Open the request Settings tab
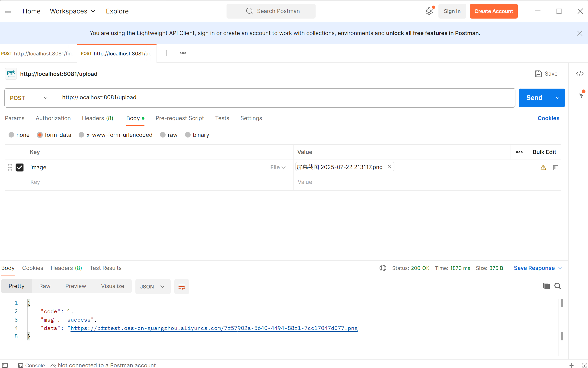Viewport: 588px width, 368px height. pos(251,118)
